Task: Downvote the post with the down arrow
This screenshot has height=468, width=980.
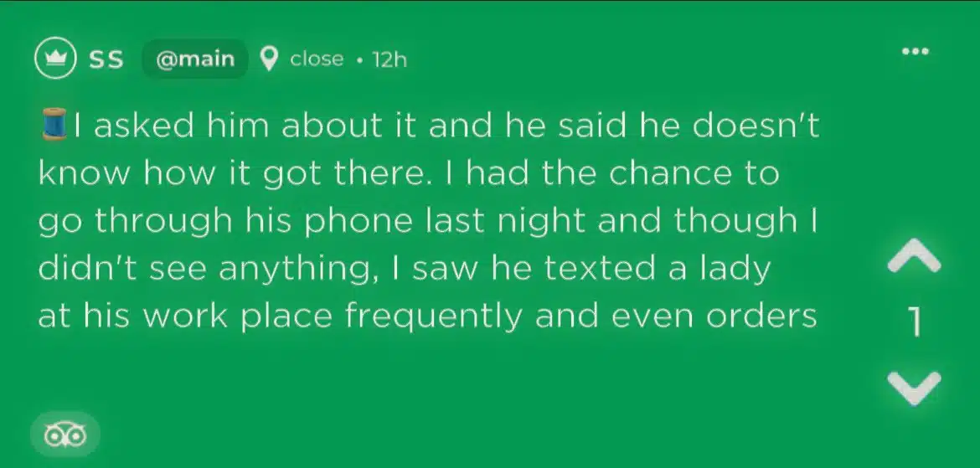Action: pos(914,386)
